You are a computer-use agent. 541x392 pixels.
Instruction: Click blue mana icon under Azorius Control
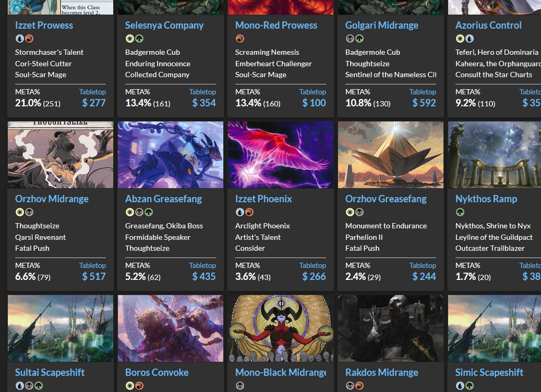tap(470, 39)
